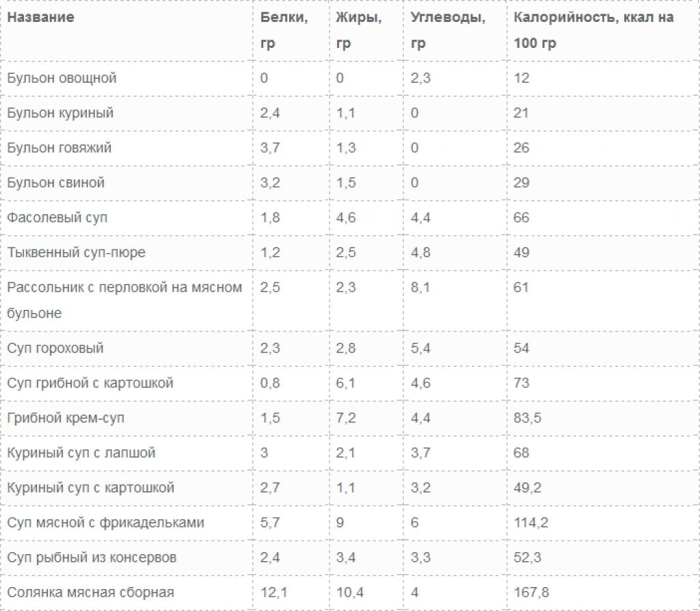Select the Бульон говяжий cell

59,148
